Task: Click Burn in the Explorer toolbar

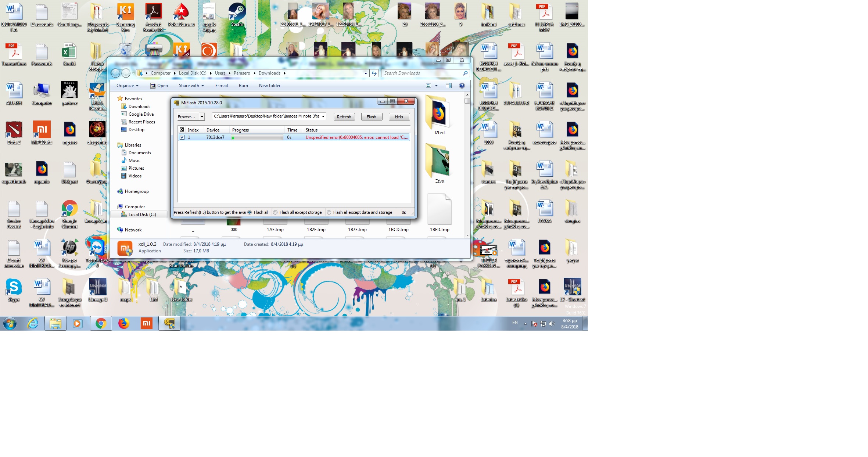Action: click(243, 86)
